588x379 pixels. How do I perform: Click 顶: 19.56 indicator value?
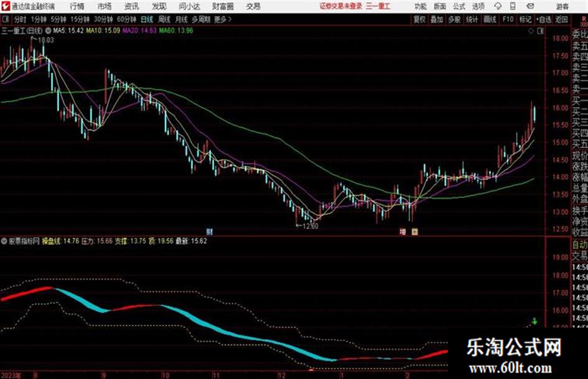161,241
